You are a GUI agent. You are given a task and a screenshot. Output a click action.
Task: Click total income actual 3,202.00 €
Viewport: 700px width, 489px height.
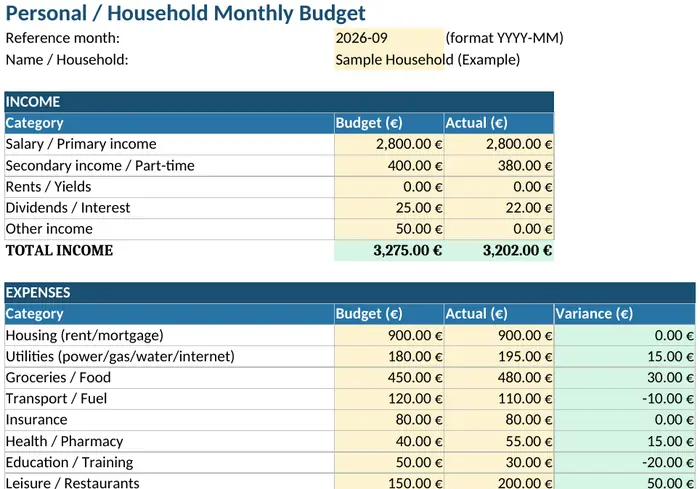coord(499,251)
